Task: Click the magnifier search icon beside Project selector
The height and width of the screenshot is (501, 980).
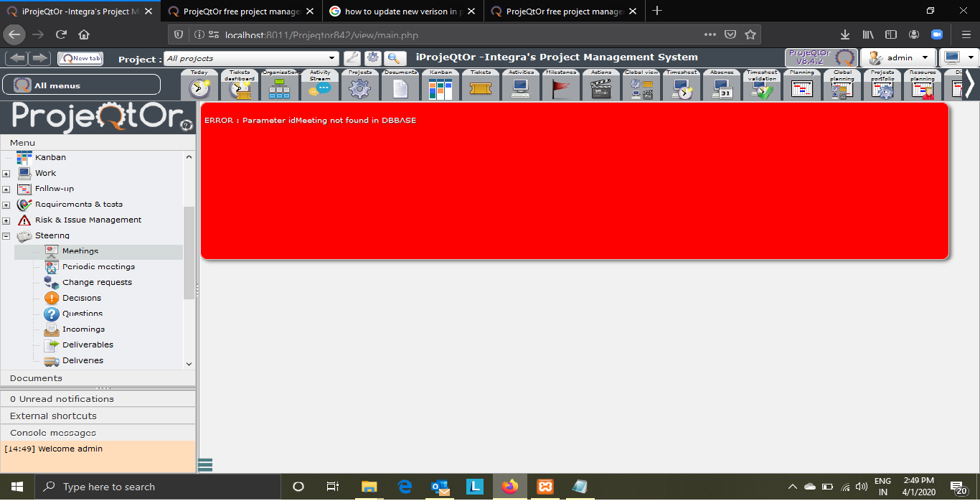Action: click(395, 58)
